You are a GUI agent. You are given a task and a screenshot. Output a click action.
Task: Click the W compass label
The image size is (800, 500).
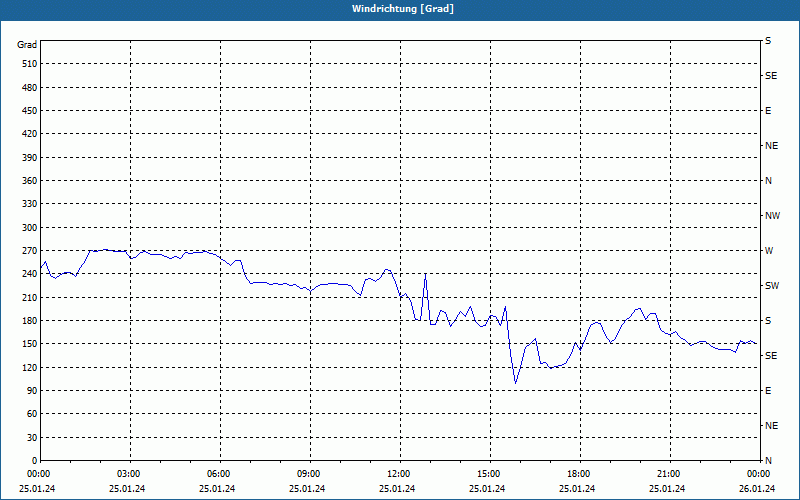[x=769, y=251]
